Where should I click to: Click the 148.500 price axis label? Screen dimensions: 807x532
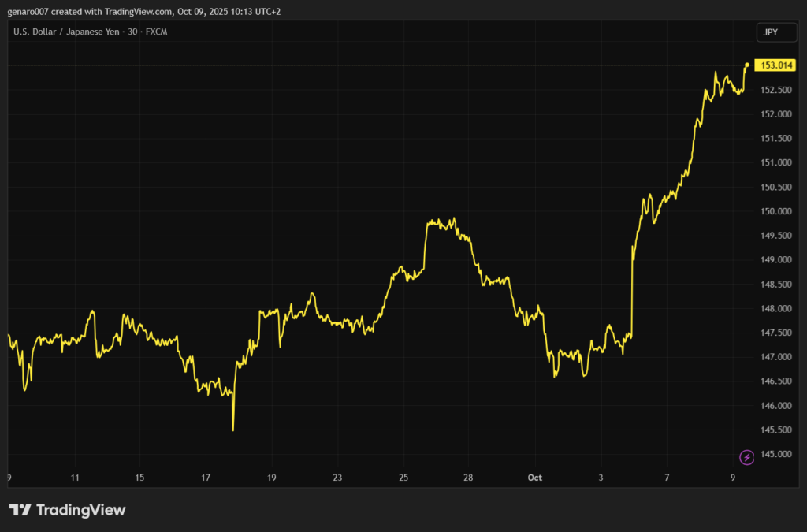pos(775,284)
